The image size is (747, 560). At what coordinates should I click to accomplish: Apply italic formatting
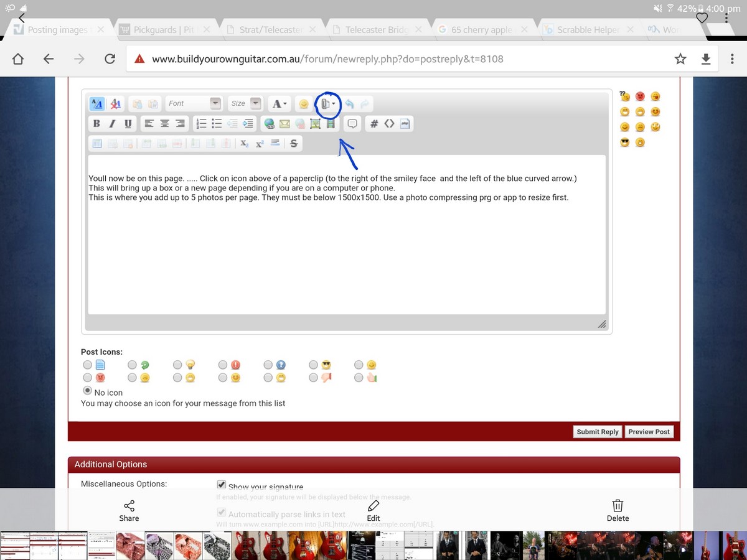(112, 124)
